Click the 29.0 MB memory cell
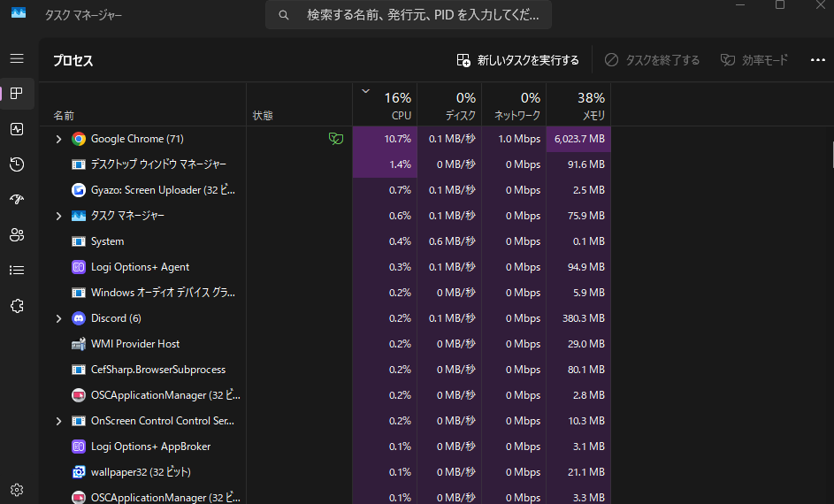Viewport: 834px width, 504px height. (x=578, y=344)
